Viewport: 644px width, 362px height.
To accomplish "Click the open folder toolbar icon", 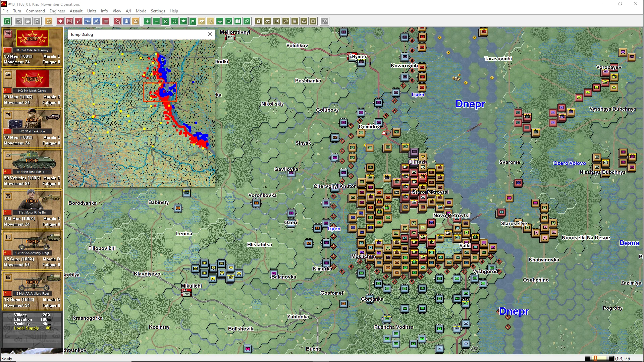I will [28, 21].
